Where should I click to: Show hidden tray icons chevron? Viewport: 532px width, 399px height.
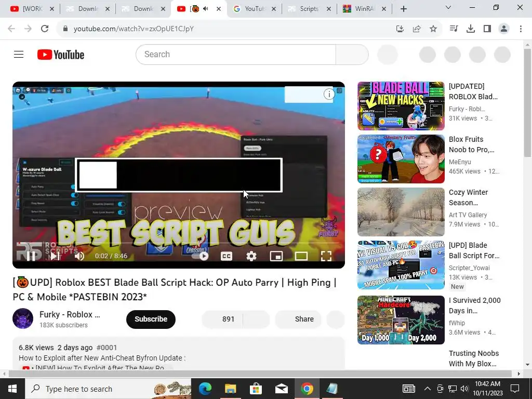(428, 389)
